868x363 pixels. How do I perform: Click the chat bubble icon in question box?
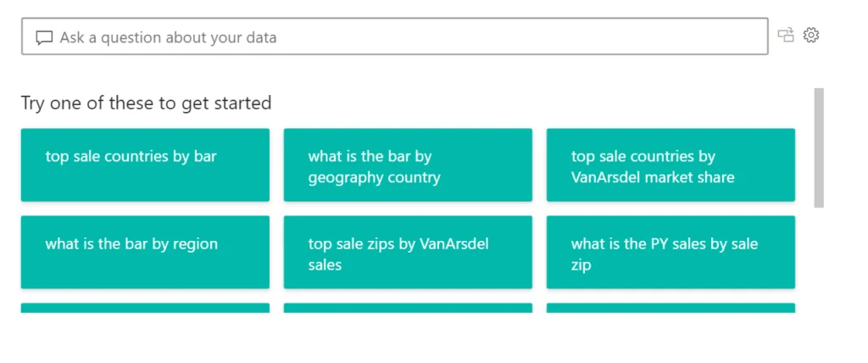[44, 37]
